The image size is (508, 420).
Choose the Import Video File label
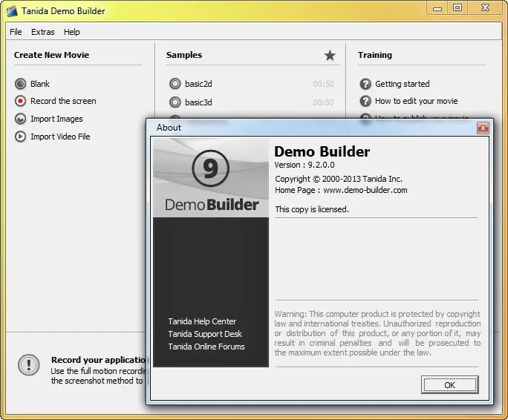click(x=60, y=137)
